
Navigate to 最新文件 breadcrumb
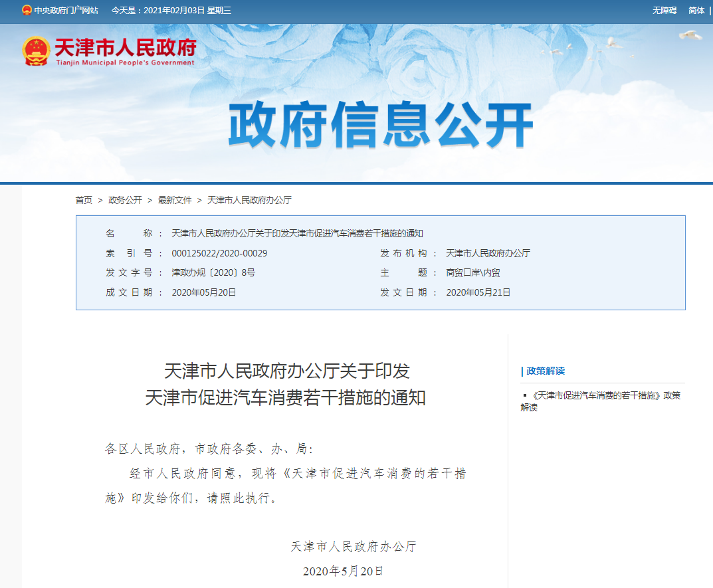pyautogui.click(x=175, y=200)
